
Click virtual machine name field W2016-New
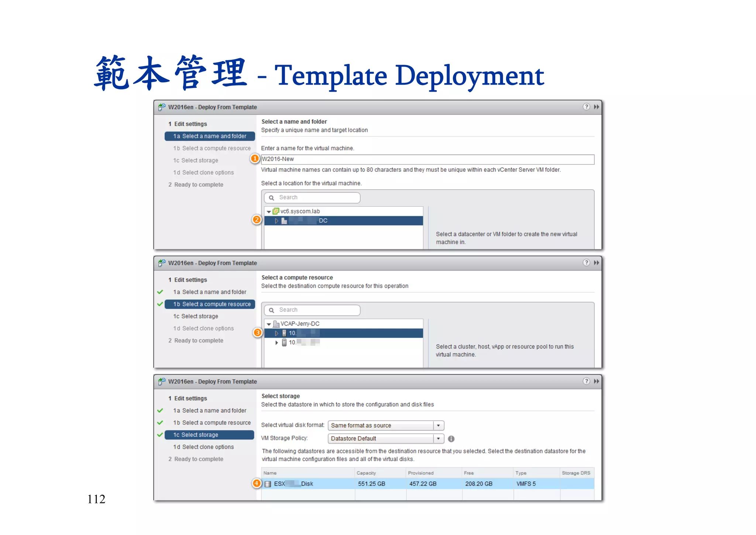[427, 159]
